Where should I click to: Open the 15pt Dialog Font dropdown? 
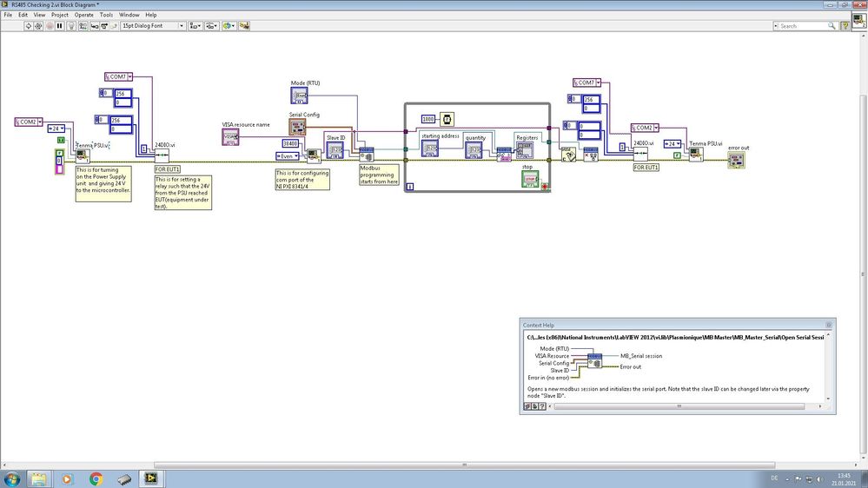tap(153, 26)
